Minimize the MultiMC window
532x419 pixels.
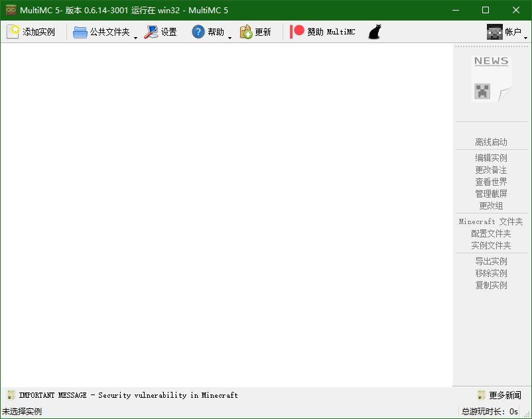coord(456,10)
